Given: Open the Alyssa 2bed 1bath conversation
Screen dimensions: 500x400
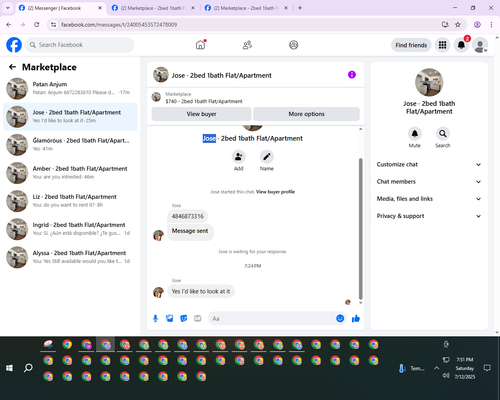Looking at the screenshot, I should (x=70, y=257).
